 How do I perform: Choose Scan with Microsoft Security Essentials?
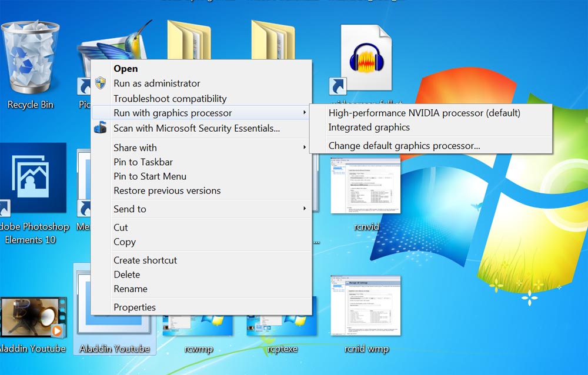(201, 128)
